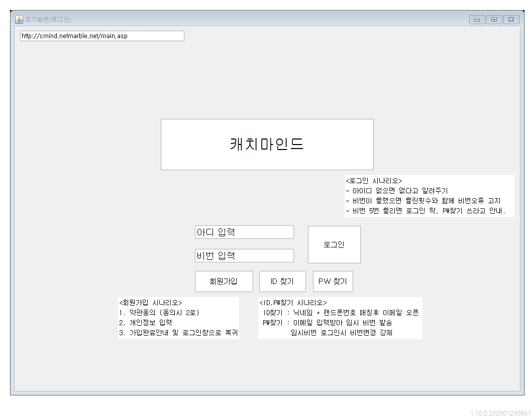Viewport: 532px width, 417px height.
Task: Click the 초기화면(로그인) window title text
Action: point(48,20)
